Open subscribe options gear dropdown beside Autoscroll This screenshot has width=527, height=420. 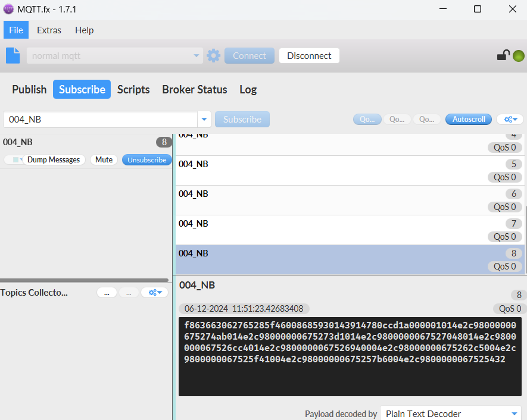(510, 119)
